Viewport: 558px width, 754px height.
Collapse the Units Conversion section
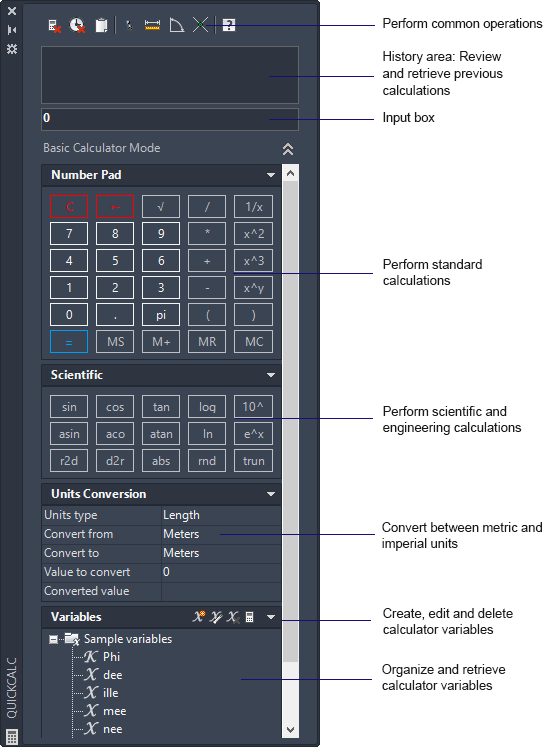tap(271, 494)
